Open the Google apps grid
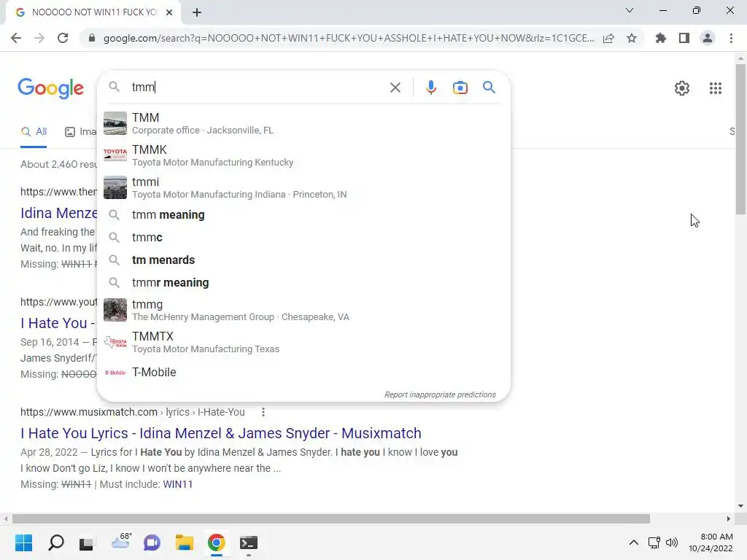Viewport: 747px width, 560px height. (715, 88)
